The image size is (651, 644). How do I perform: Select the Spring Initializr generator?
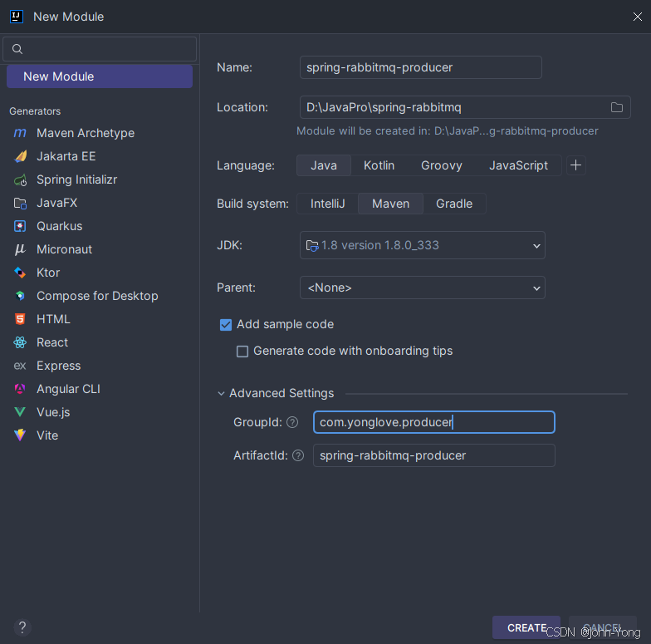[100, 179]
